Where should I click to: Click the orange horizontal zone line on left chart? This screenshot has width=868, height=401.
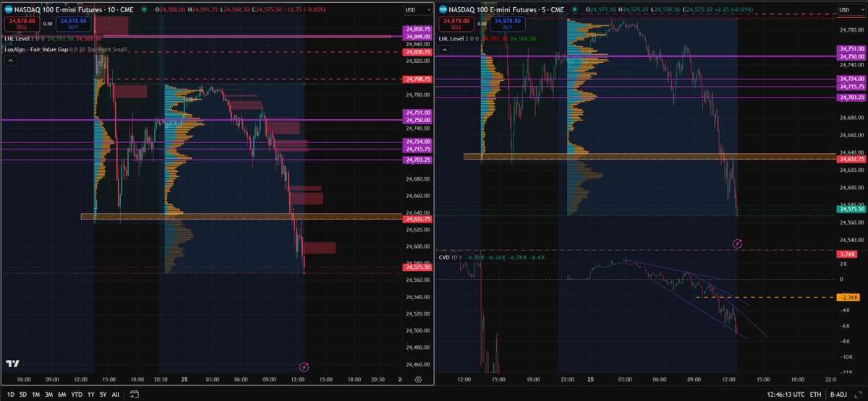pyautogui.click(x=242, y=216)
